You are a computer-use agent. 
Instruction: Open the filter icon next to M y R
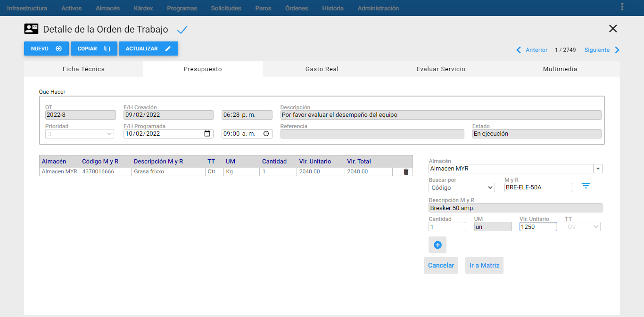[586, 186]
